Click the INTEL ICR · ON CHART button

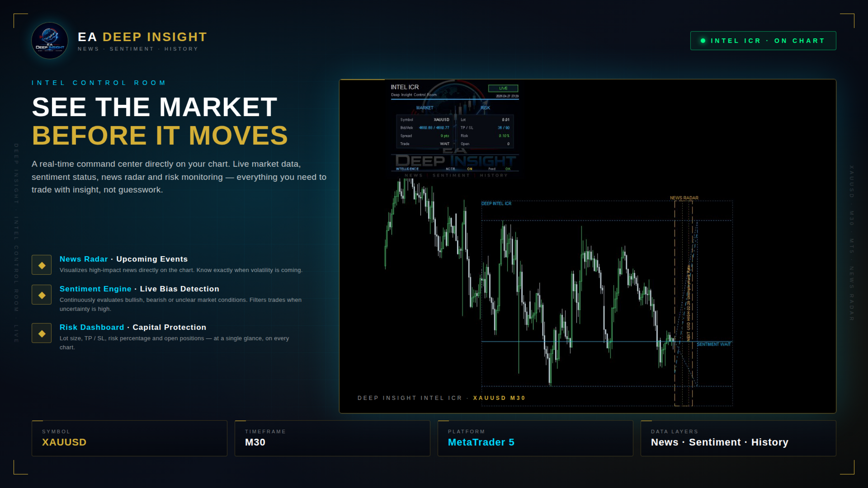763,41
